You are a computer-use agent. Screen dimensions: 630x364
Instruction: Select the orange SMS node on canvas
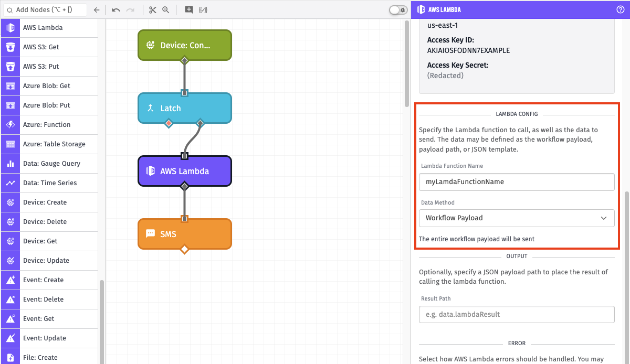coord(184,234)
